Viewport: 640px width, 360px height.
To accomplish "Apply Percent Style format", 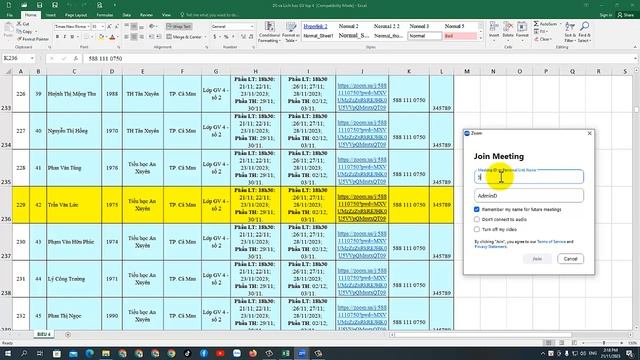I will (226, 37).
